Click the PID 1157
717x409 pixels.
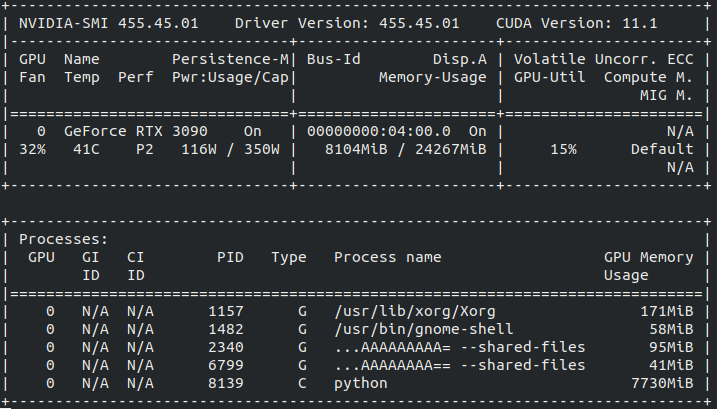226,312
